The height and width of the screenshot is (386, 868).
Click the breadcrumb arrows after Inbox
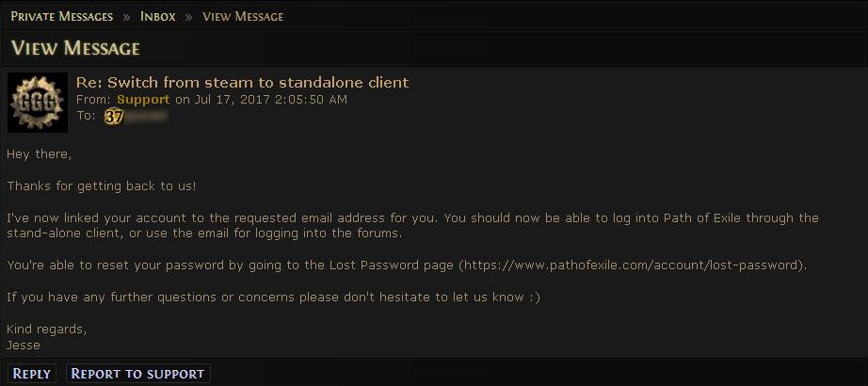pos(188,17)
